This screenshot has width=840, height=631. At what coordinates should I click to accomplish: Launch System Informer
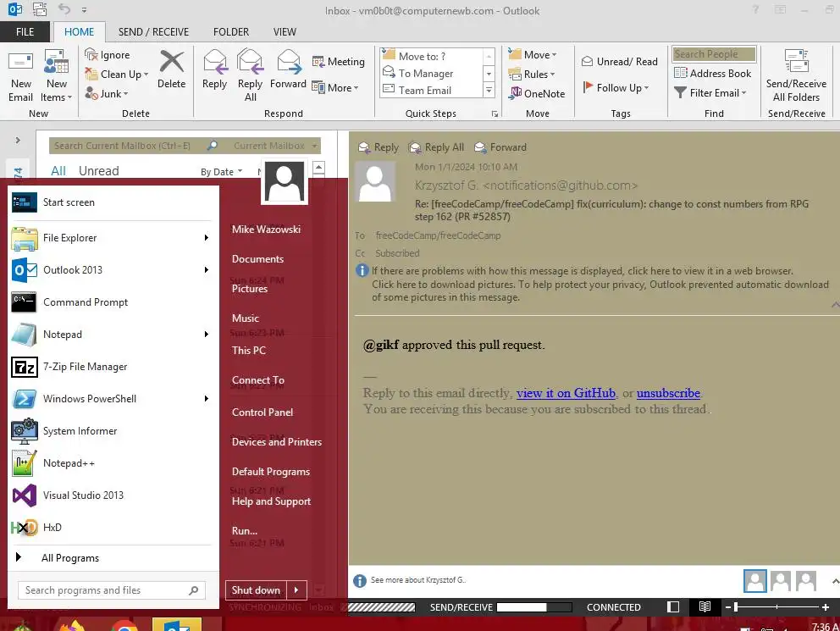point(112,430)
